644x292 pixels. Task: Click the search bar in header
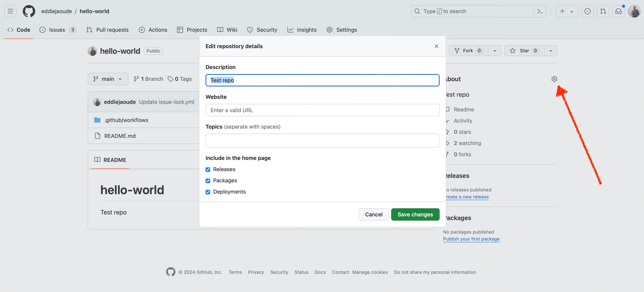(478, 11)
